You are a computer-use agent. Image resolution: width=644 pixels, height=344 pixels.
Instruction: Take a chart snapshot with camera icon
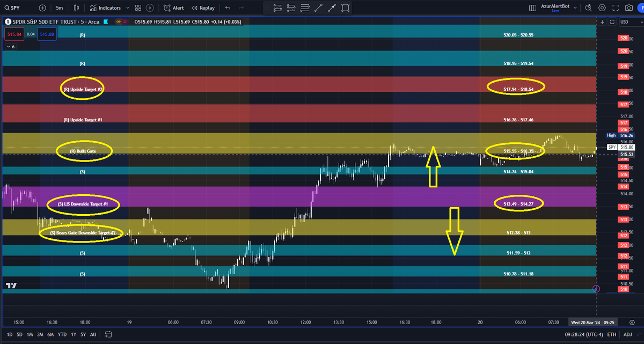coord(628,8)
